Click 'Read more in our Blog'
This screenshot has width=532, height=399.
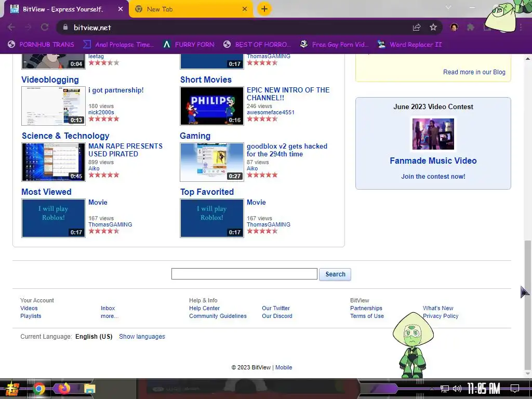point(474,72)
